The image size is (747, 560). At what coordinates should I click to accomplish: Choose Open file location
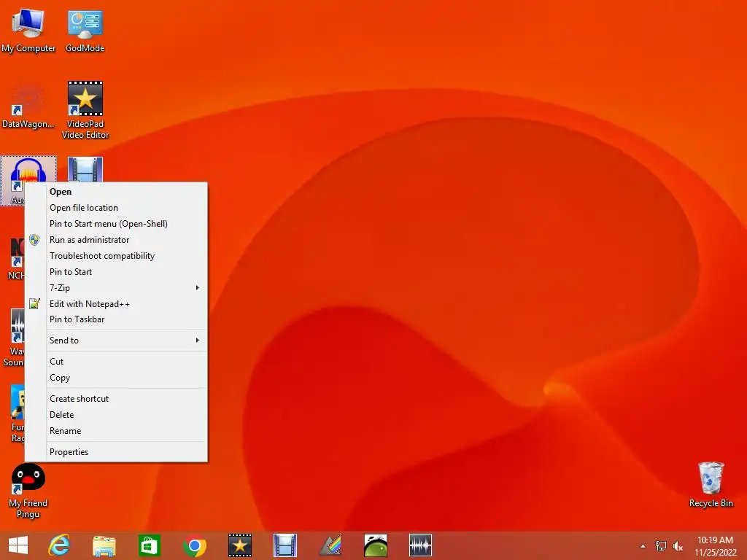(x=116, y=208)
